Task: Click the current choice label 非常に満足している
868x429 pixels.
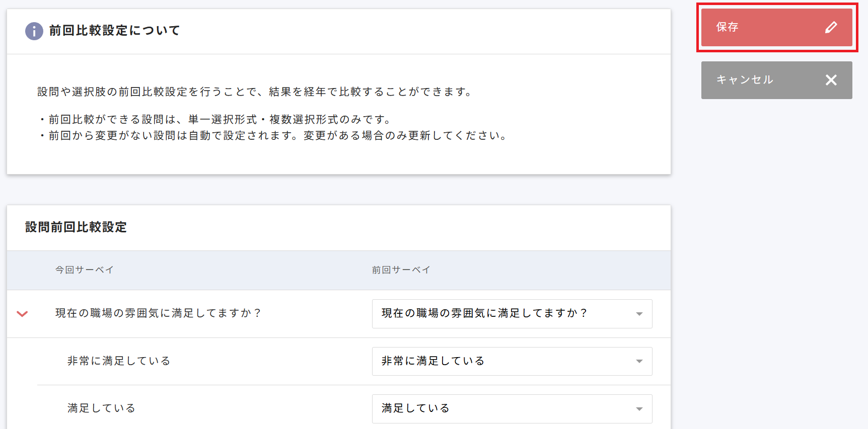Action: [119, 361]
